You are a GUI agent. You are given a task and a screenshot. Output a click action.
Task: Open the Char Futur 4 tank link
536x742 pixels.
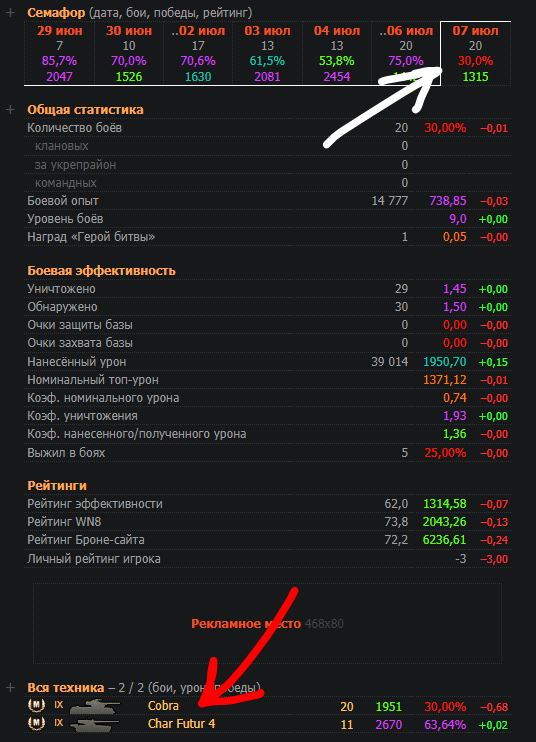coord(181,724)
